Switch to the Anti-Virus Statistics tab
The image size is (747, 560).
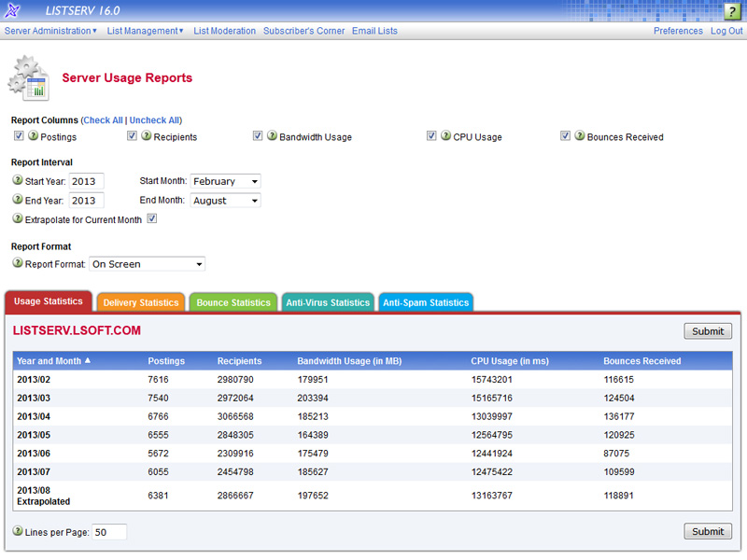point(328,302)
